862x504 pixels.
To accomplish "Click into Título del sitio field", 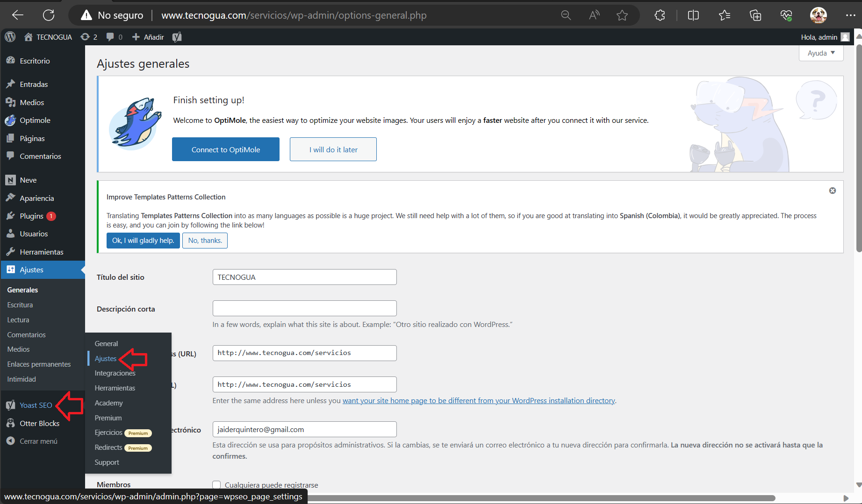I will [304, 277].
